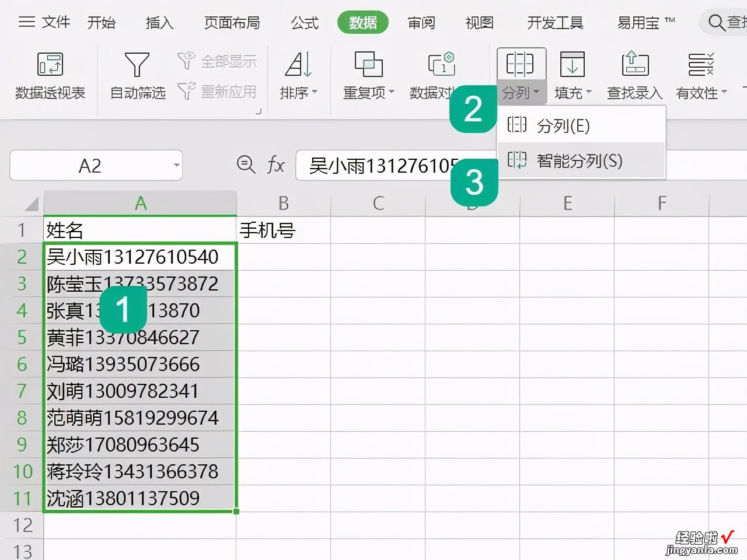Click the 数据透视表 pivot table icon
The image size is (747, 560).
tap(50, 64)
